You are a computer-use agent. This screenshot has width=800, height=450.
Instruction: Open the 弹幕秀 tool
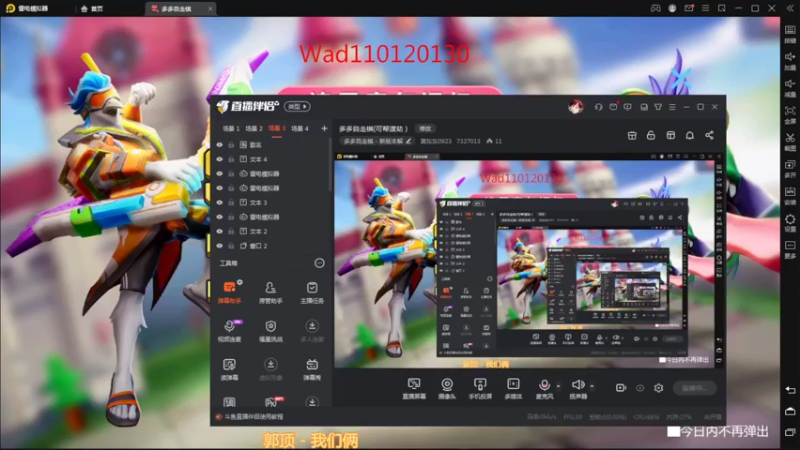(312, 369)
